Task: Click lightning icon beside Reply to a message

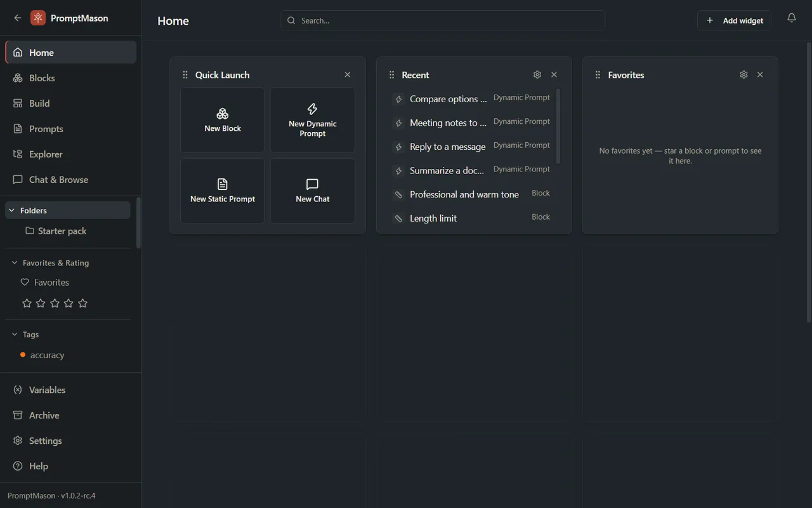Action: (398, 147)
